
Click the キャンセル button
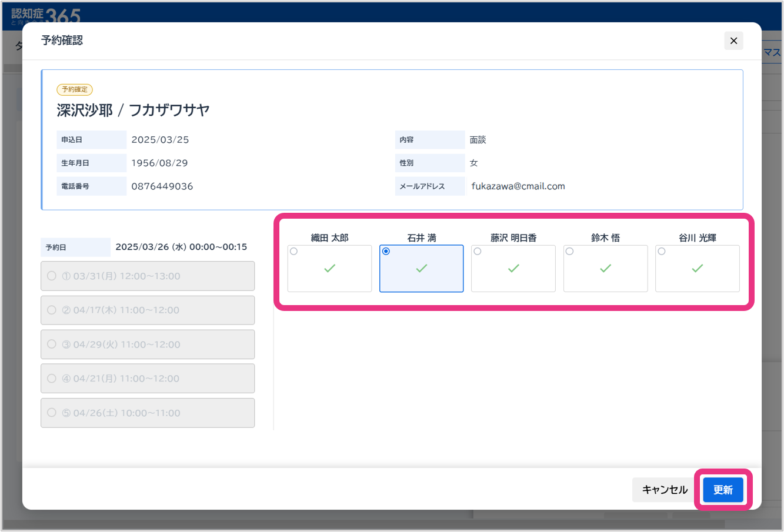[665, 490]
